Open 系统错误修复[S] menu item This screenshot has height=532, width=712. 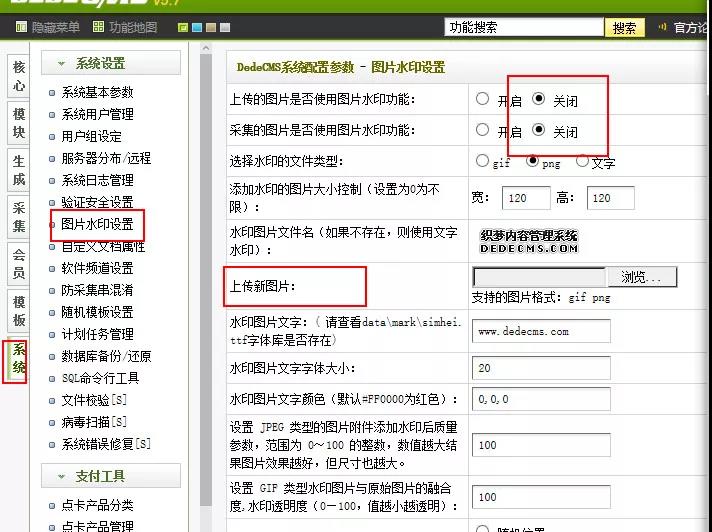coord(106,444)
